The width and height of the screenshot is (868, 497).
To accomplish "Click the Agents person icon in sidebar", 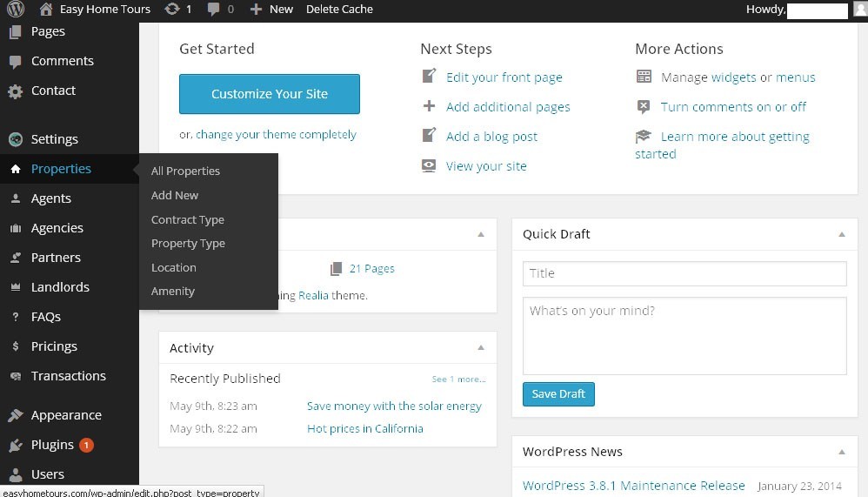I will pyautogui.click(x=16, y=198).
